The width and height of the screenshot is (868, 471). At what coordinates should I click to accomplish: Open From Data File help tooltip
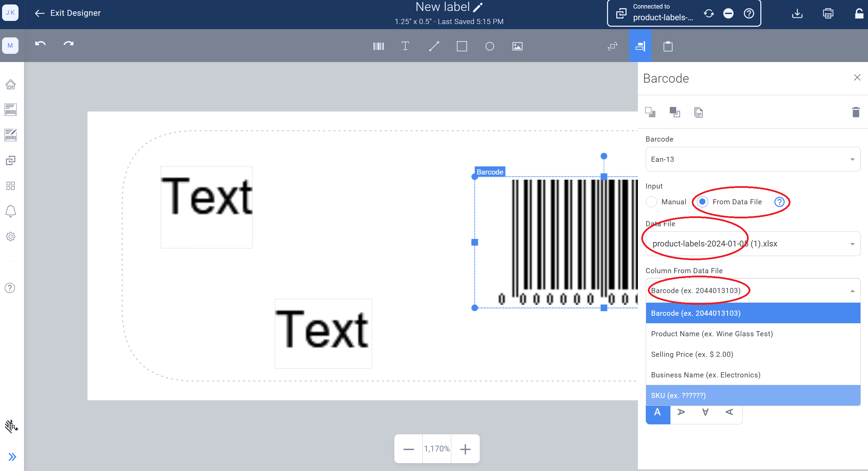780,202
